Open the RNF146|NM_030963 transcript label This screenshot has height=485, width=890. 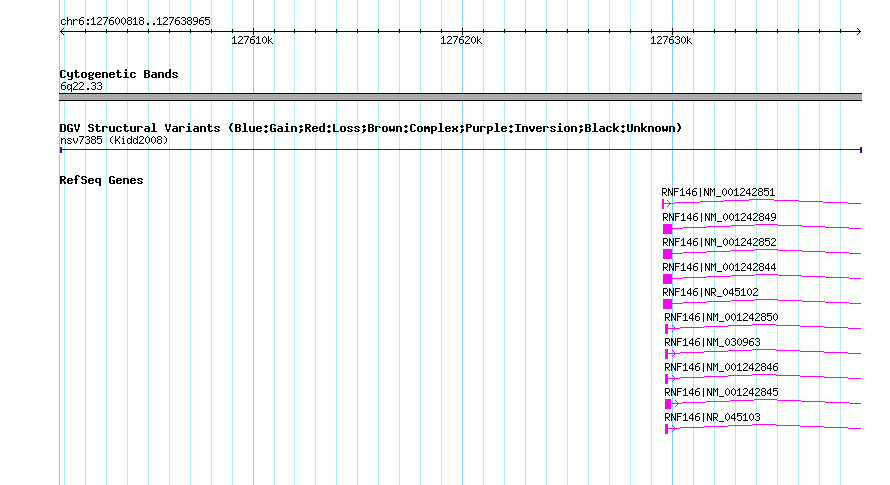click(x=712, y=342)
